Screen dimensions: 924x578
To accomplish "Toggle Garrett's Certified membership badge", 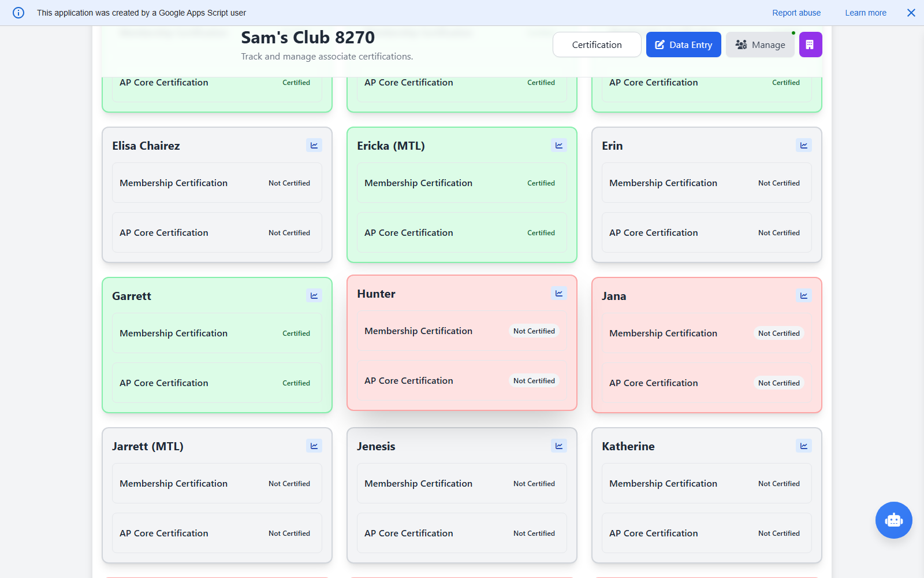I will pyautogui.click(x=296, y=333).
